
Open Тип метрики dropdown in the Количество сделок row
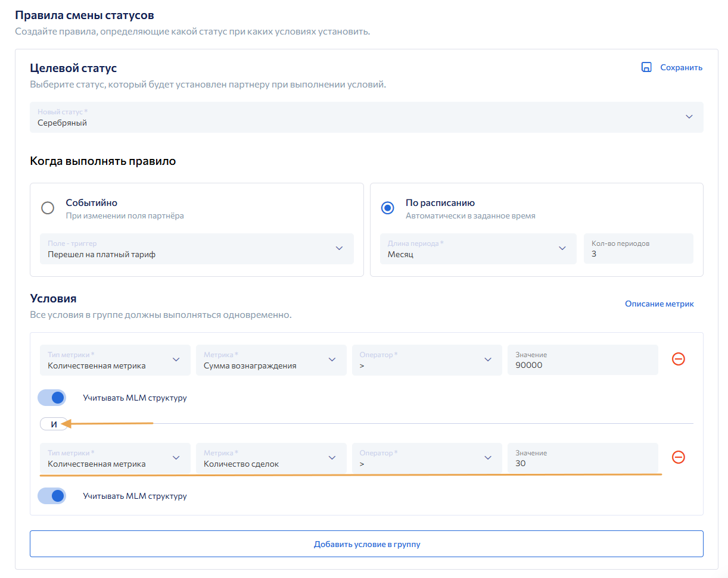point(115,458)
